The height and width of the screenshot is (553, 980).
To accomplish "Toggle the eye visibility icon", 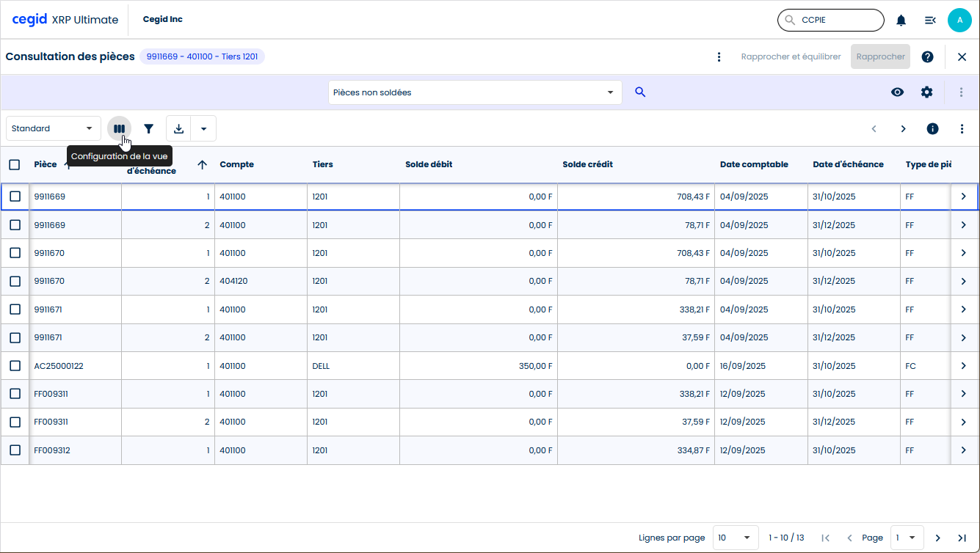I will (897, 92).
